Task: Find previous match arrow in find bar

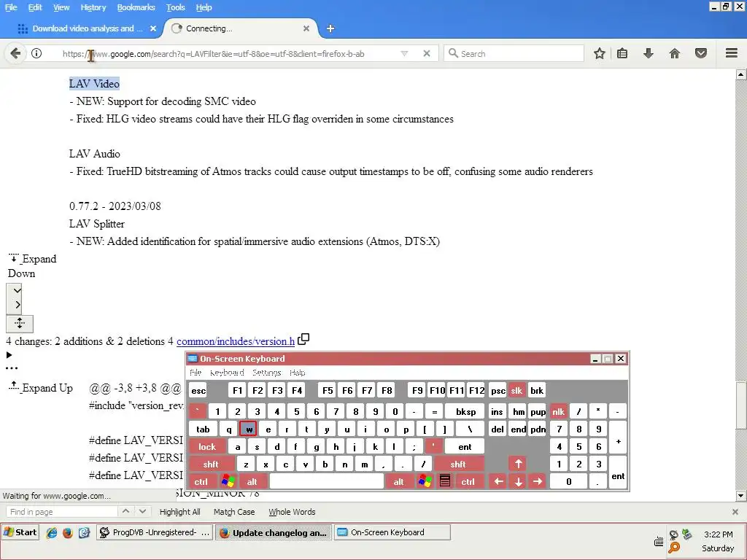Action: (x=125, y=511)
